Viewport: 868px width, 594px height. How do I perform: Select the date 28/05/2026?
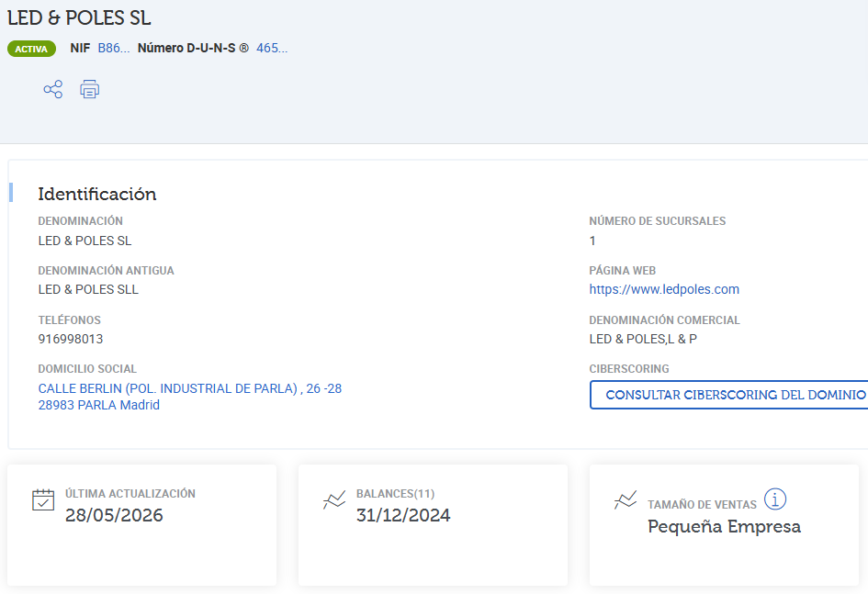click(114, 515)
